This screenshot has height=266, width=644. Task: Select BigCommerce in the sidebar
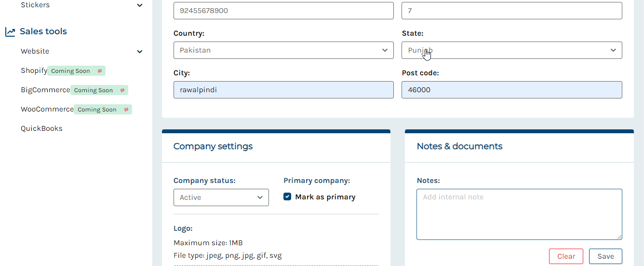45,90
